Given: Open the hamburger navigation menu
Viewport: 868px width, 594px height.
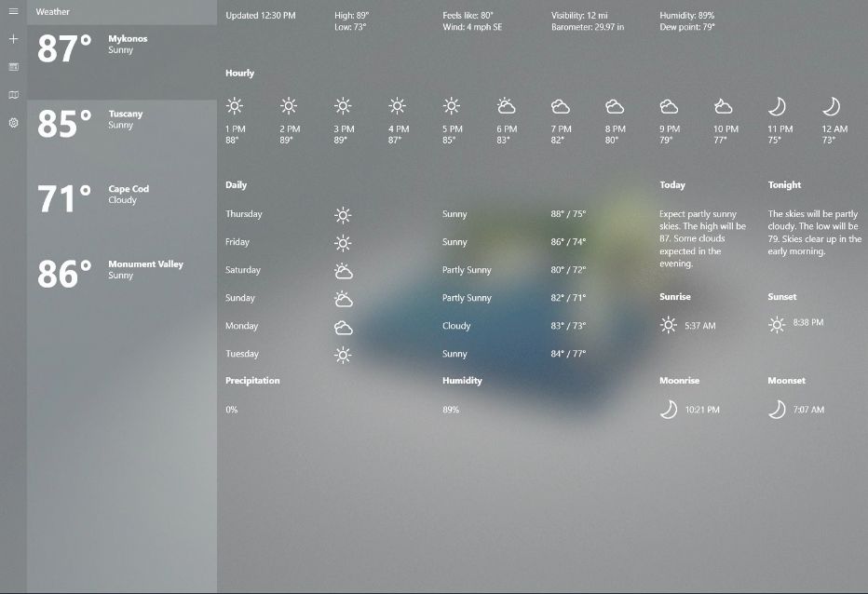Looking at the screenshot, I should (13, 11).
